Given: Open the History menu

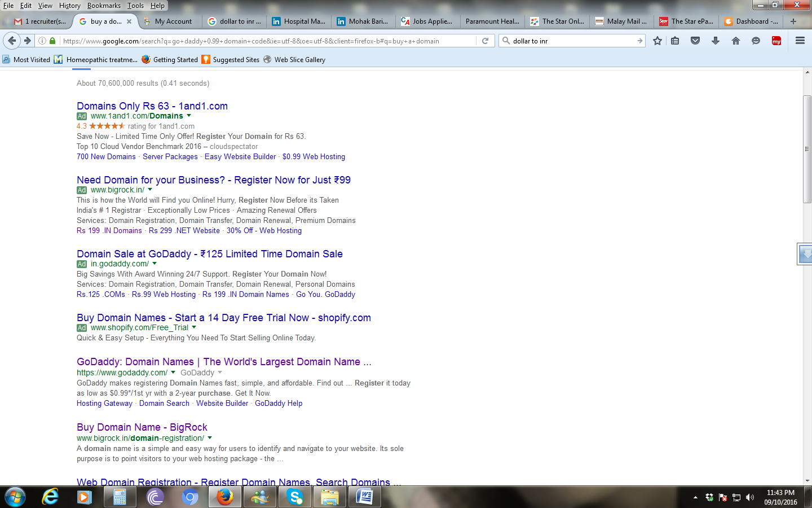Looking at the screenshot, I should pyautogui.click(x=69, y=6).
